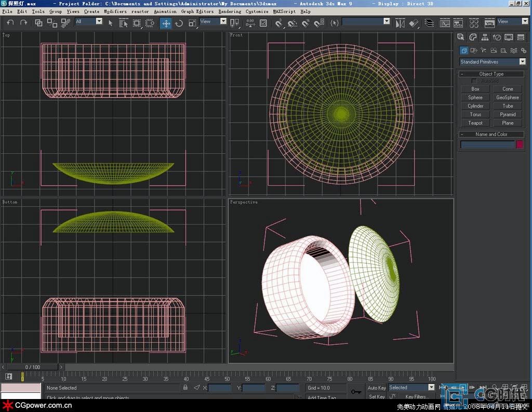Open the Layer Manager icon
532x412 pixels.
pos(429,23)
